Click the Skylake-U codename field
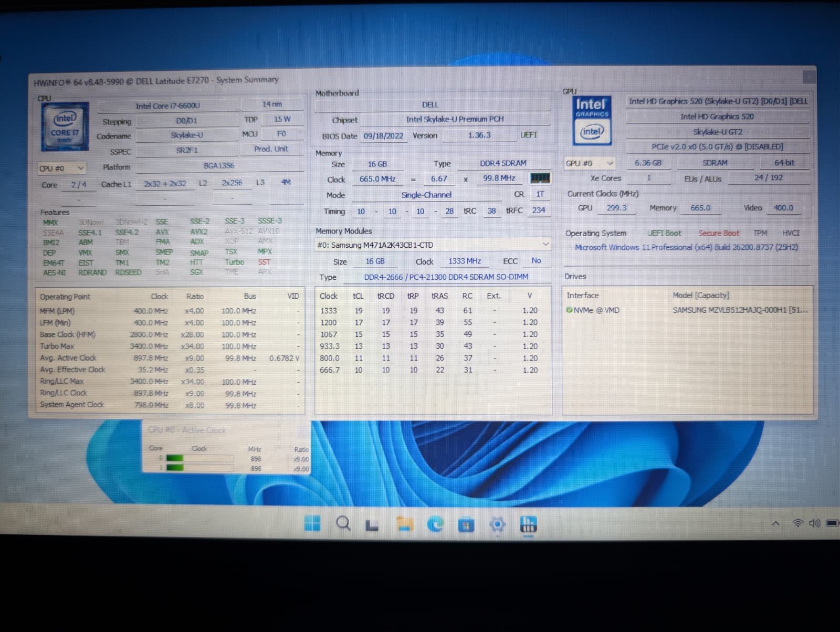This screenshot has width=840, height=632. [x=187, y=135]
